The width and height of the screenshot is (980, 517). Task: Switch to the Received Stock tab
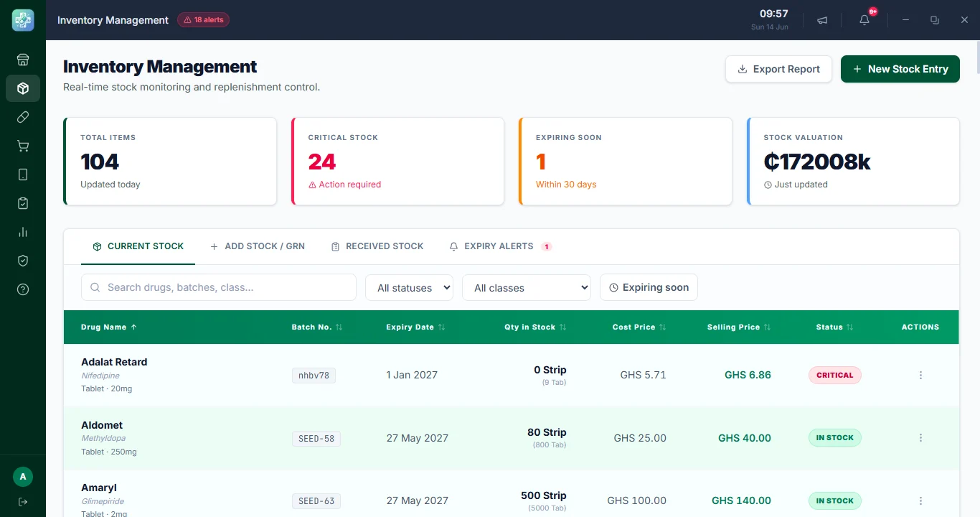pos(377,246)
